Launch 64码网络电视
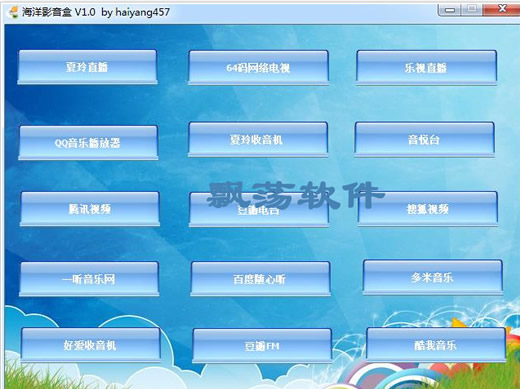This screenshot has height=389, width=520. coord(258,68)
